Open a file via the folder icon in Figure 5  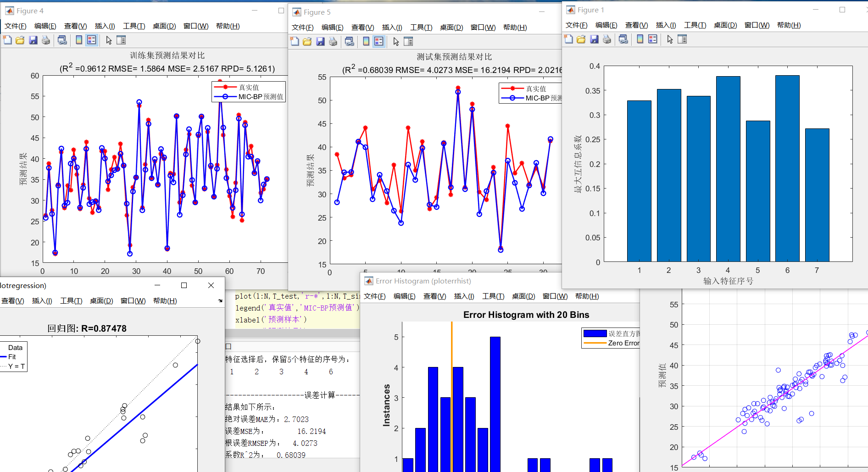coord(307,41)
